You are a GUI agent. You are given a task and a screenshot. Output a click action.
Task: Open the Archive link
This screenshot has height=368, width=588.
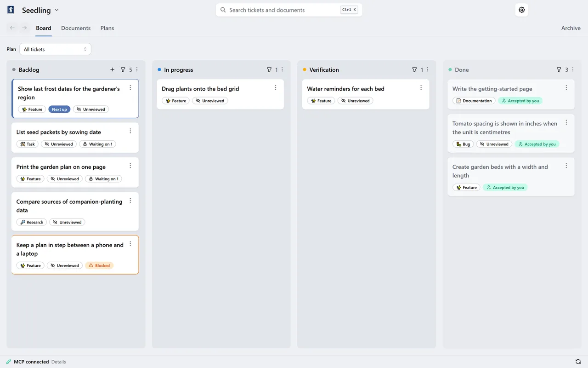click(571, 28)
